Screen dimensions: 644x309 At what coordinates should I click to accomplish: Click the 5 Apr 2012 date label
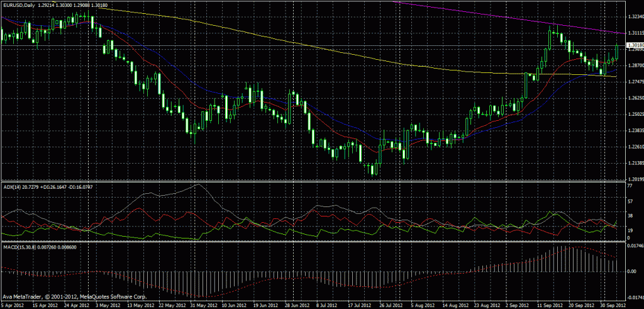click(14, 304)
